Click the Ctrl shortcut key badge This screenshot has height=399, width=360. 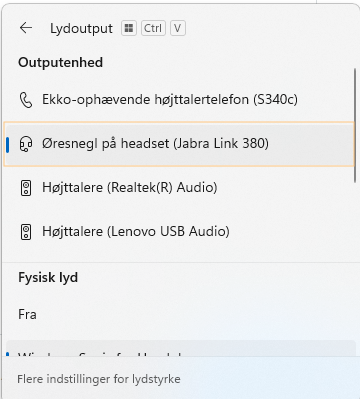(x=153, y=28)
